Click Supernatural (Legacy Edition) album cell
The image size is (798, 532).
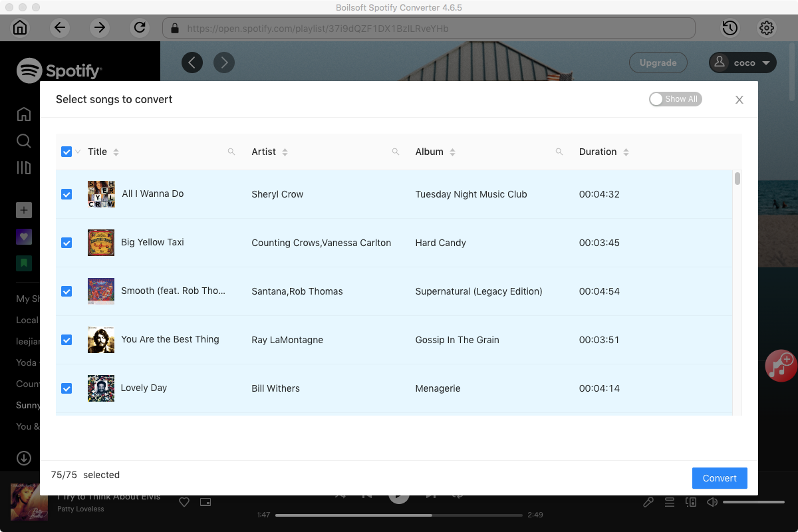point(479,291)
